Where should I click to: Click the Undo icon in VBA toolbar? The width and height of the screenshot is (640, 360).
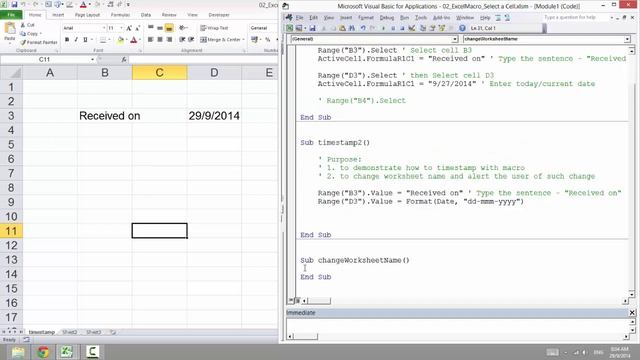pyautogui.click(x=362, y=28)
